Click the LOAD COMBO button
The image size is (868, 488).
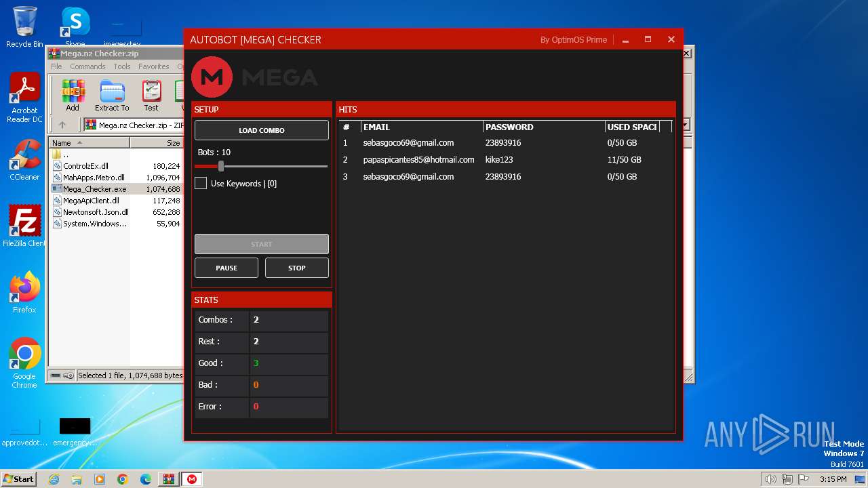point(261,130)
